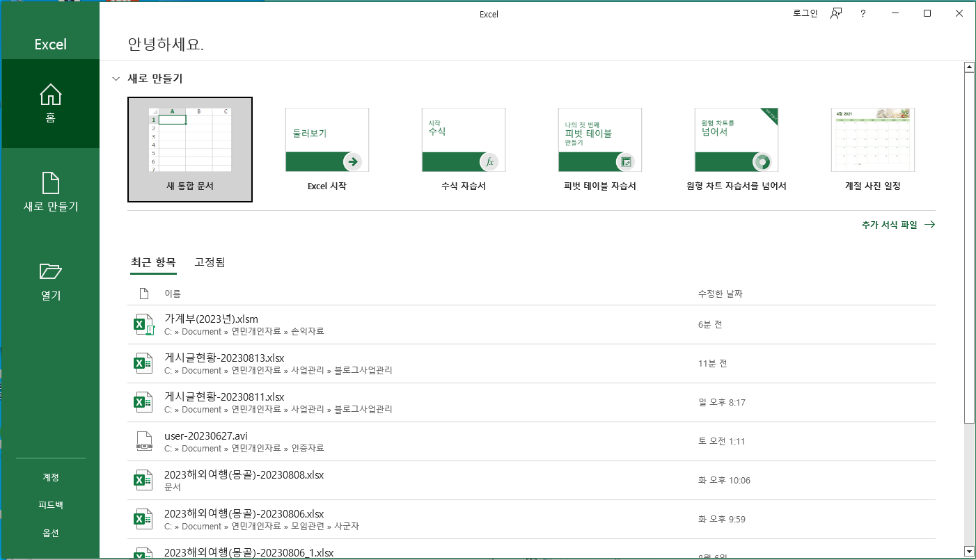Collapse the 새로 만들기 section chevron
976x560 pixels.
point(116,79)
